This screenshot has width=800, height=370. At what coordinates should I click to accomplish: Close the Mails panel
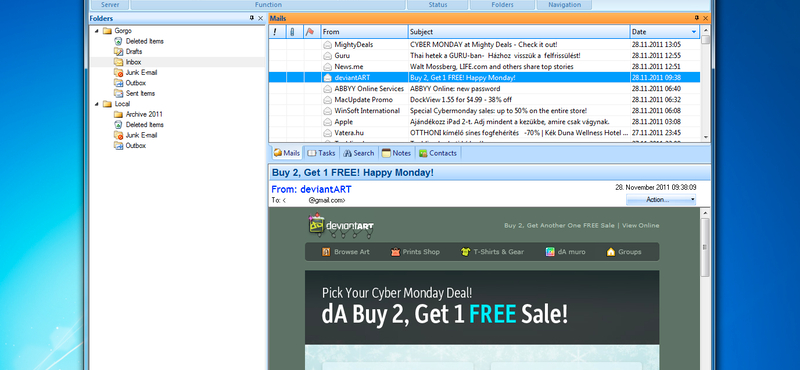[706, 18]
